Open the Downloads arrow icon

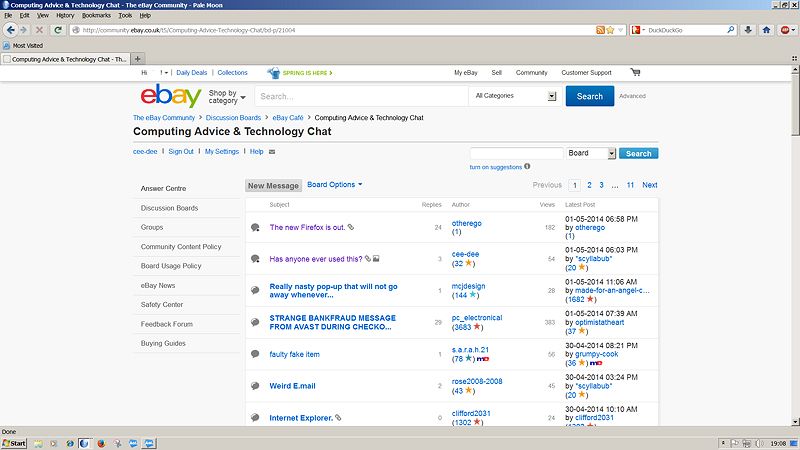748,30
